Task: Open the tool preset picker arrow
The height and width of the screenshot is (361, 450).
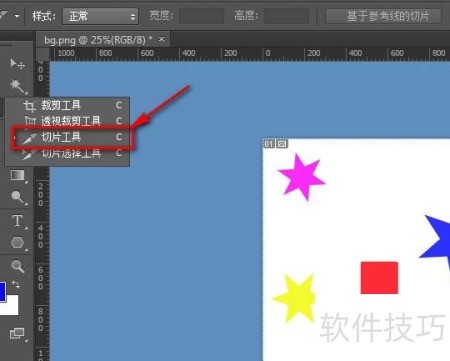Action: [x=17, y=16]
